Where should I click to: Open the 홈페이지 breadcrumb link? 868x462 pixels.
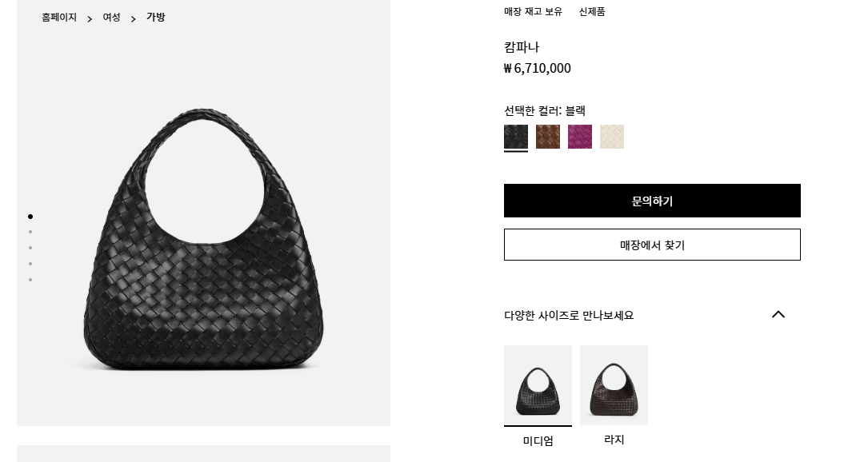(x=59, y=17)
